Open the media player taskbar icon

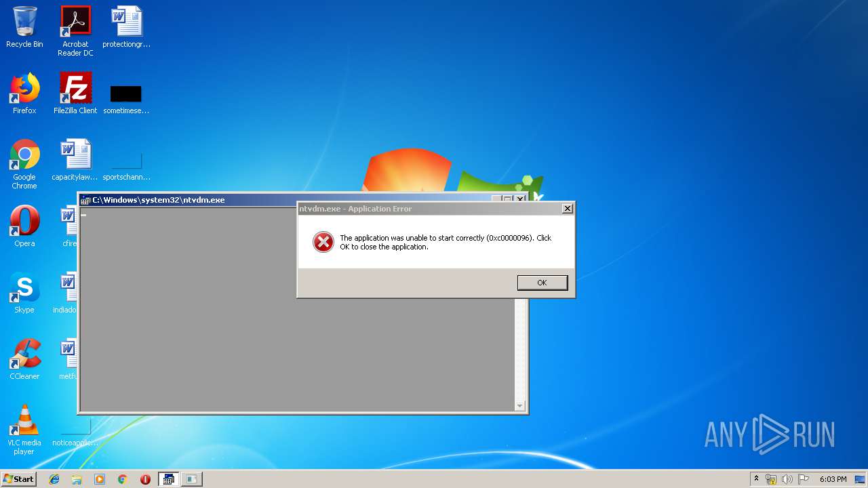click(x=100, y=479)
